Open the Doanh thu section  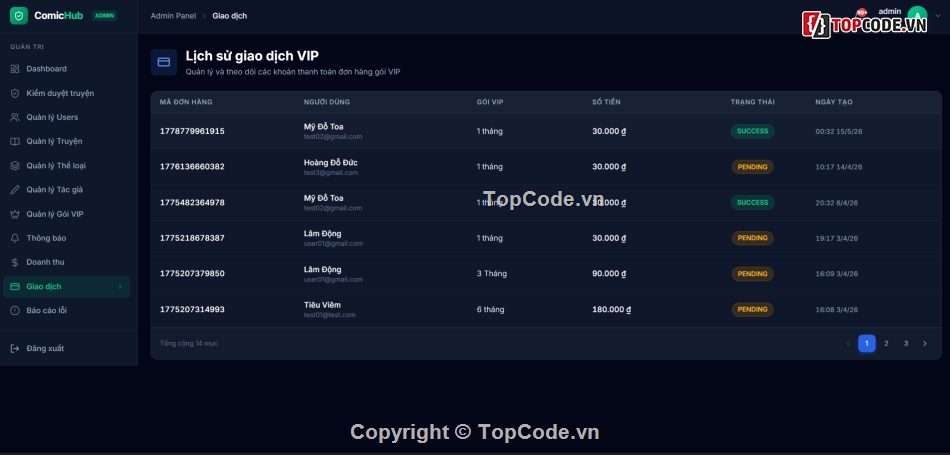[x=67, y=262]
